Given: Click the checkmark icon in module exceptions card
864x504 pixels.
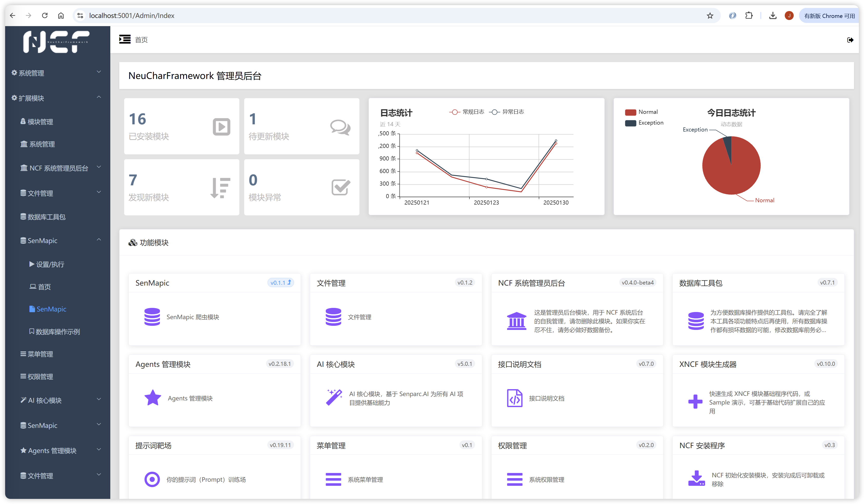Looking at the screenshot, I should [x=341, y=187].
